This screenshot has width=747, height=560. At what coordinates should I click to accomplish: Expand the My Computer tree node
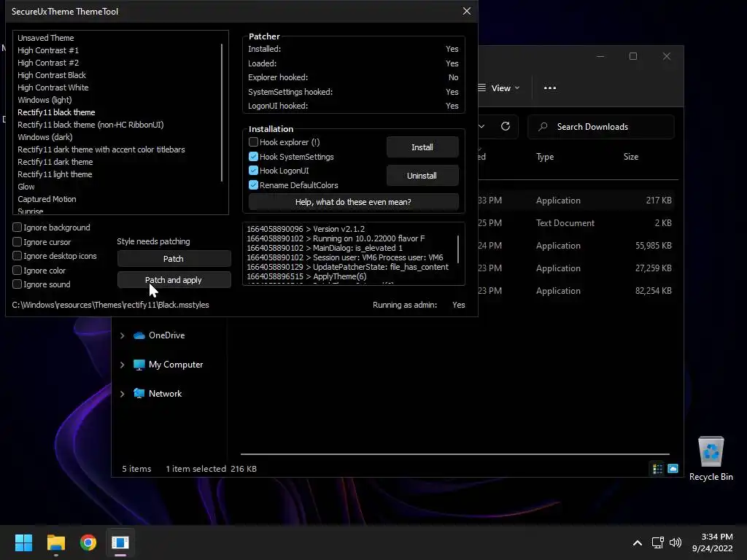click(x=123, y=365)
